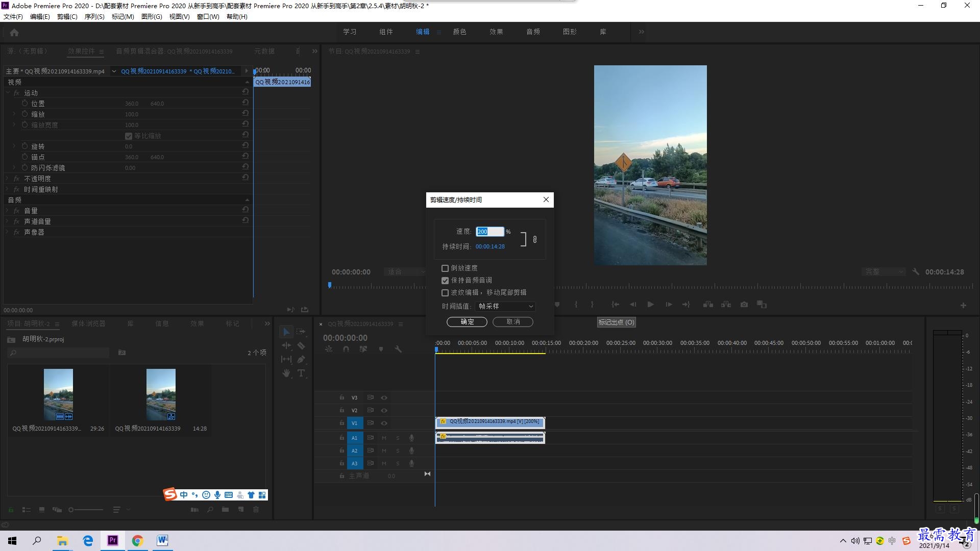Open playback resolution dropdown in program monitor
Viewport: 980px width, 551px height.
pyautogui.click(x=884, y=272)
